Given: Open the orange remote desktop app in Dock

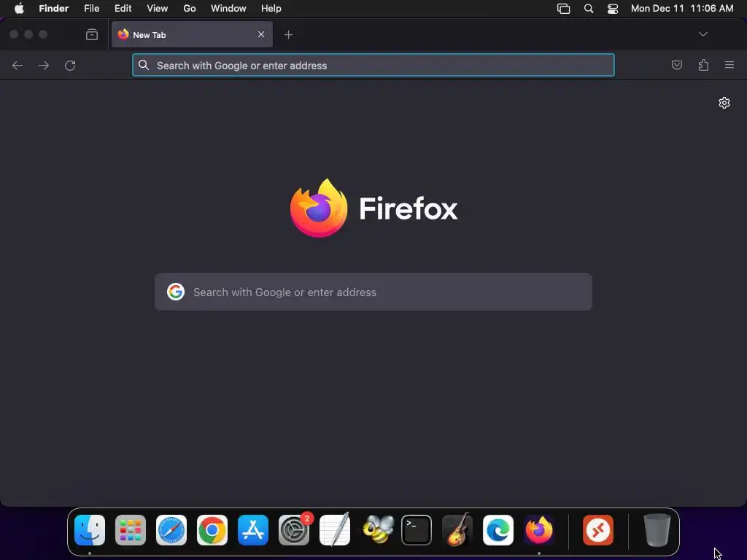Looking at the screenshot, I should (598, 530).
